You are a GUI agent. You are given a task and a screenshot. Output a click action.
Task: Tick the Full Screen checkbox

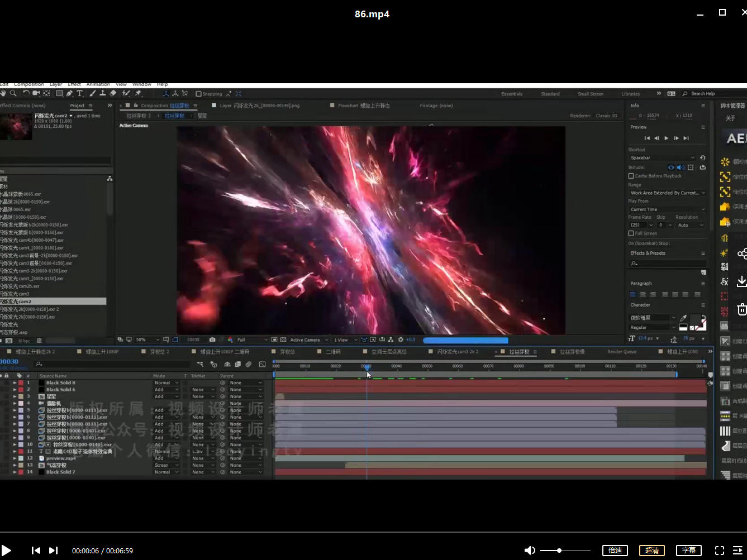tap(631, 233)
